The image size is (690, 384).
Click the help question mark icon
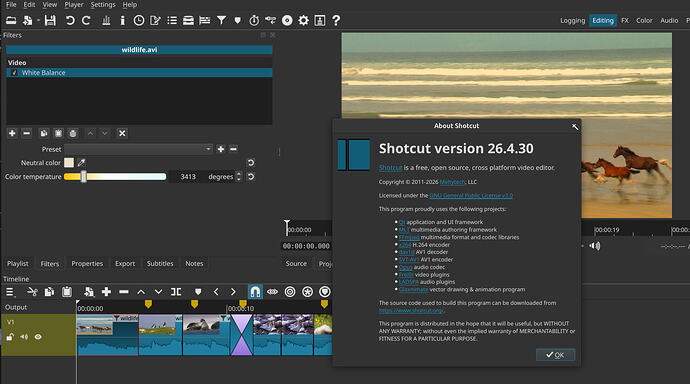point(336,20)
